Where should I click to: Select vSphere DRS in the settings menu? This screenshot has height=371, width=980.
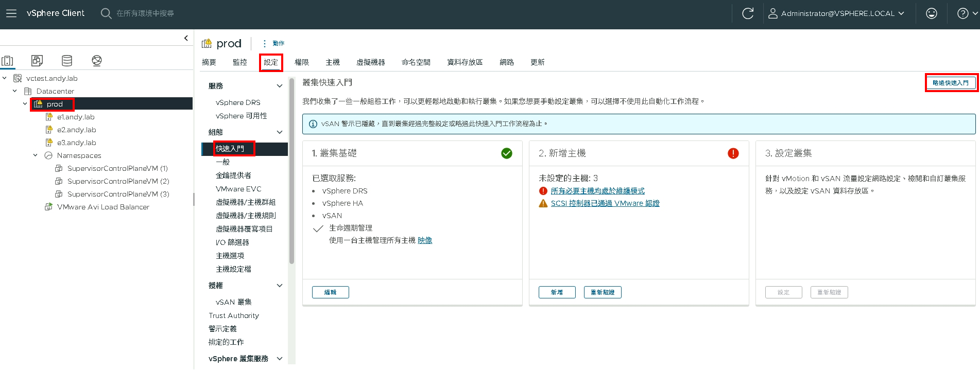click(x=238, y=102)
